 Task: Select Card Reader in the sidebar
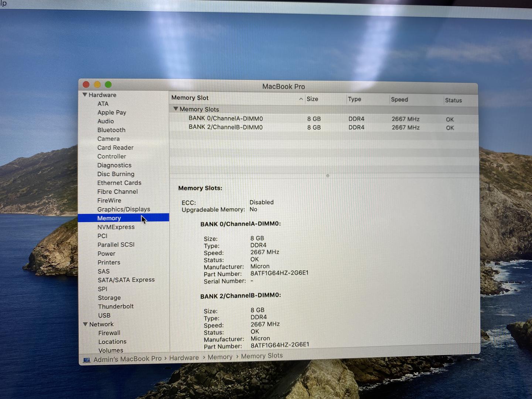click(116, 148)
